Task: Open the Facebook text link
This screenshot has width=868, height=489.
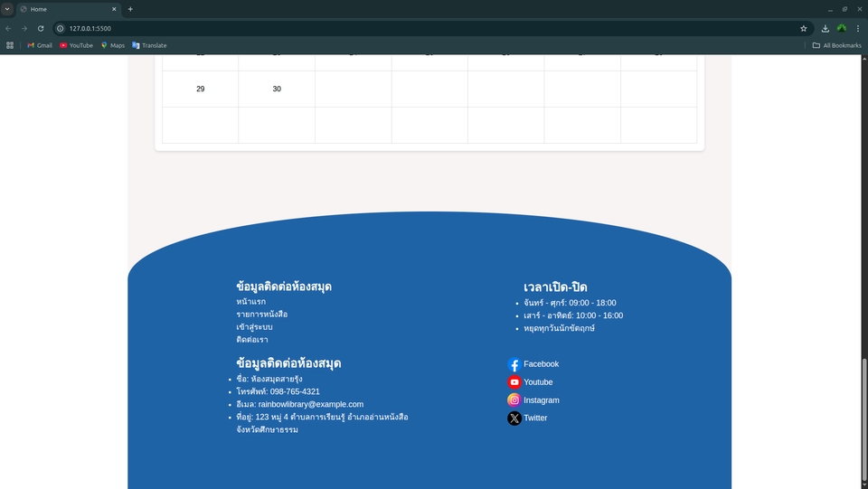Action: [x=541, y=364]
